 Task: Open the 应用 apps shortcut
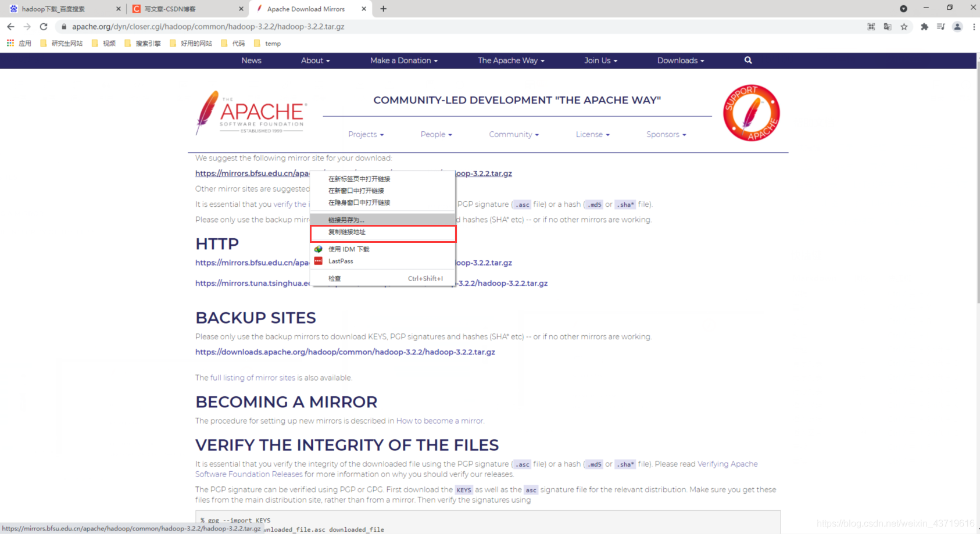(19, 44)
